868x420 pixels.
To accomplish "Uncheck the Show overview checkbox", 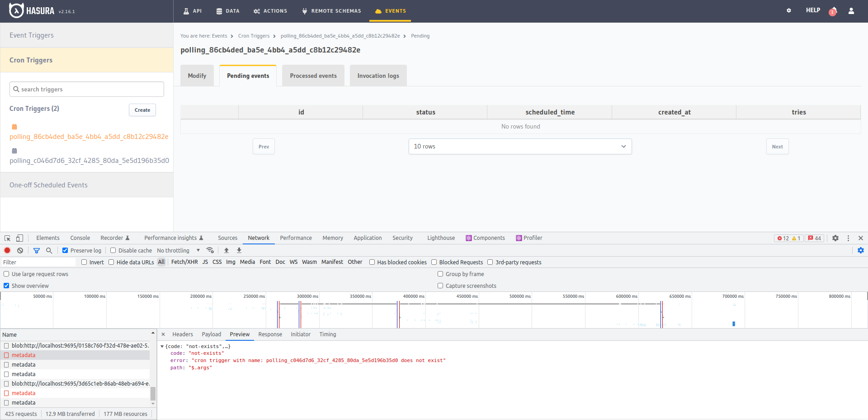I will tap(6, 286).
